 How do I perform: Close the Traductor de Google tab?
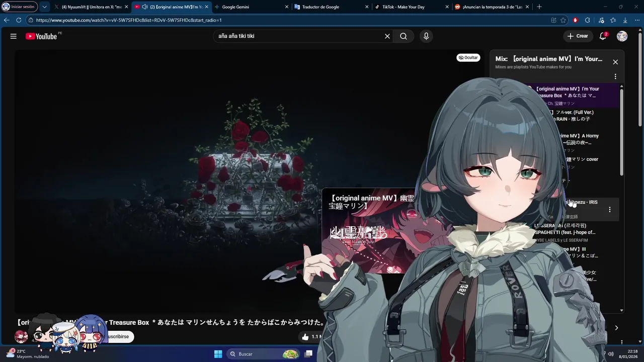click(367, 7)
